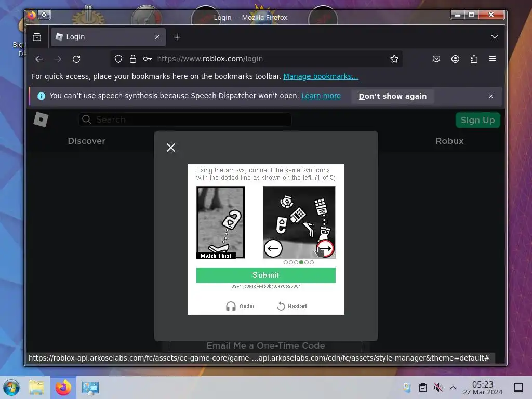Image resolution: width=532 pixels, height=399 pixels.
Task: Open the clock and calendar
Action: [483, 388]
